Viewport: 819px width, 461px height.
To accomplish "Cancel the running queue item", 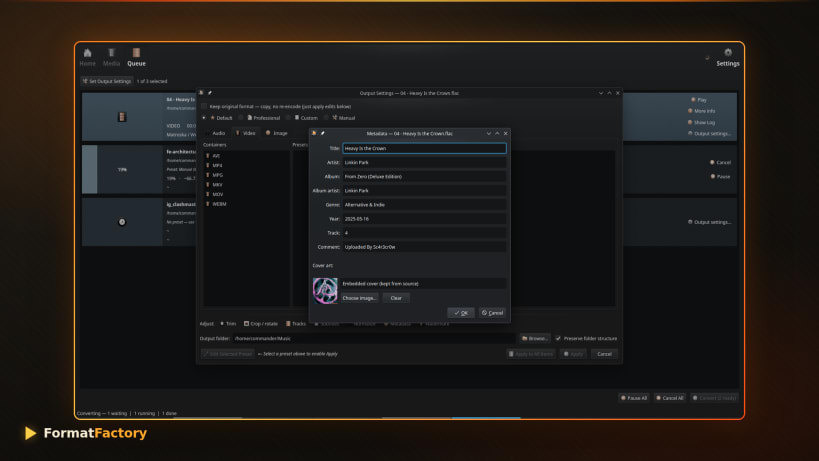I will 720,162.
